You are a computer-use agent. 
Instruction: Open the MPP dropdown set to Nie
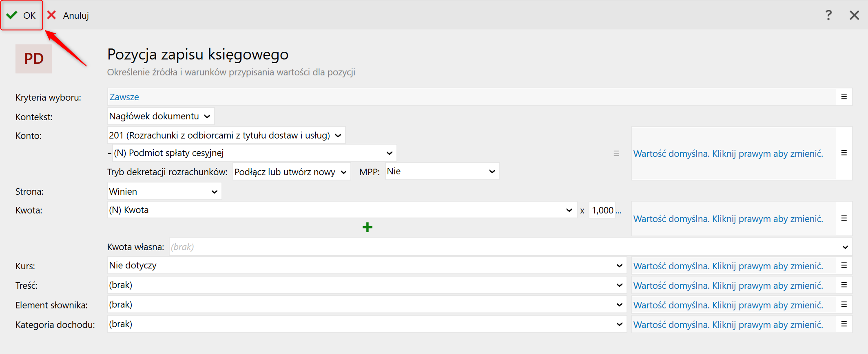pyautogui.click(x=442, y=172)
